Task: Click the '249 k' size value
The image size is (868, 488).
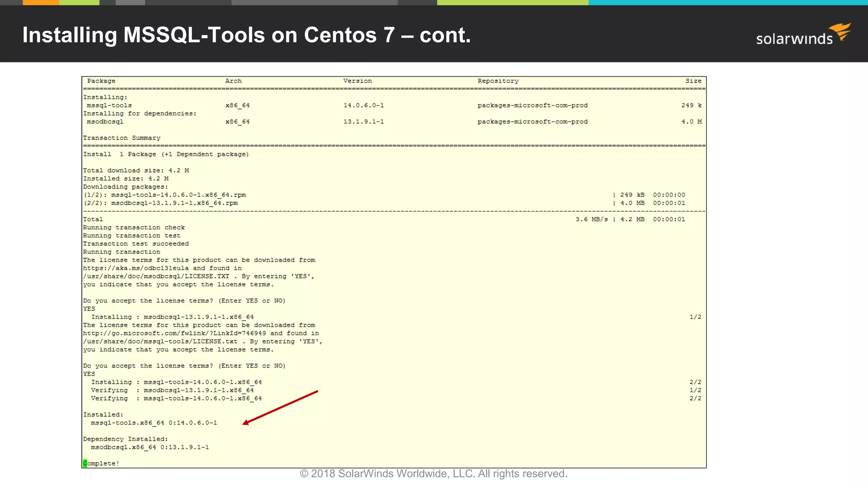Action: (x=691, y=105)
